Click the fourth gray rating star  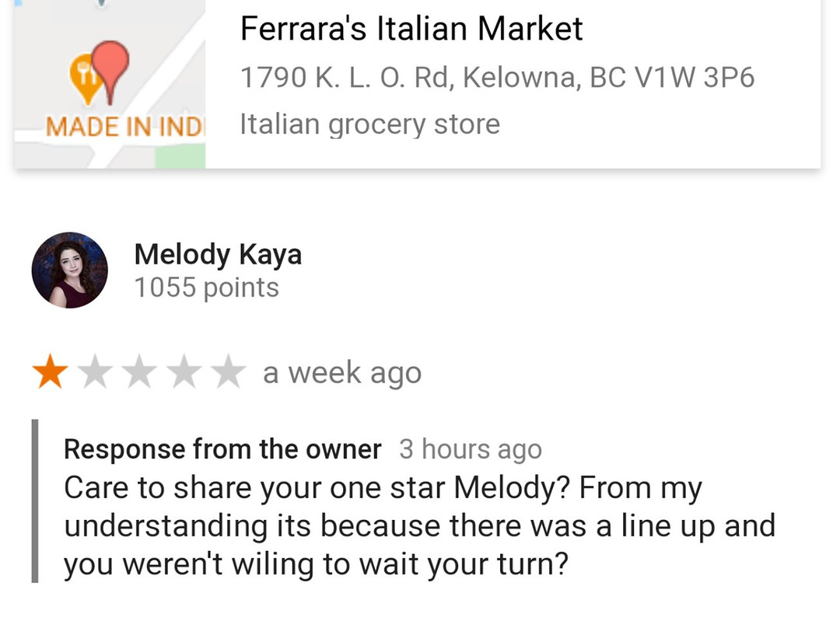click(185, 372)
